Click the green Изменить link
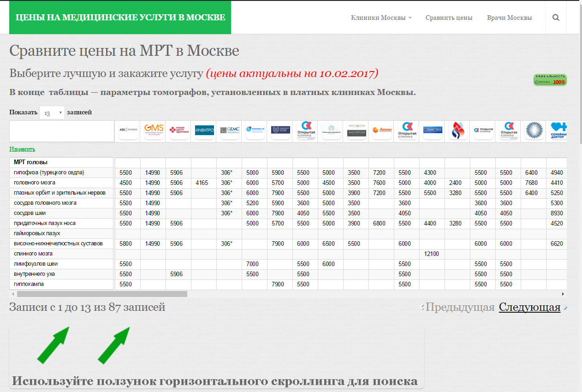 [22, 149]
